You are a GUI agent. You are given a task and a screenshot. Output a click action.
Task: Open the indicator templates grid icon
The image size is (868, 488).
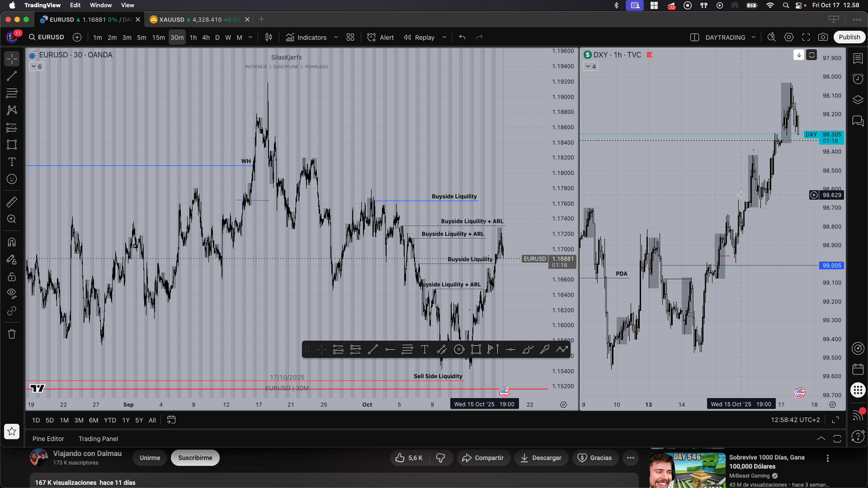(x=350, y=37)
